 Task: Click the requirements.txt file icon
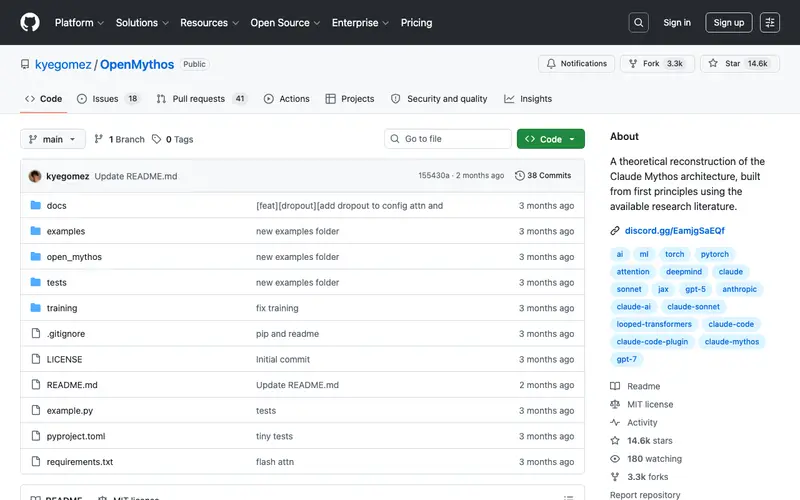[x=36, y=461]
